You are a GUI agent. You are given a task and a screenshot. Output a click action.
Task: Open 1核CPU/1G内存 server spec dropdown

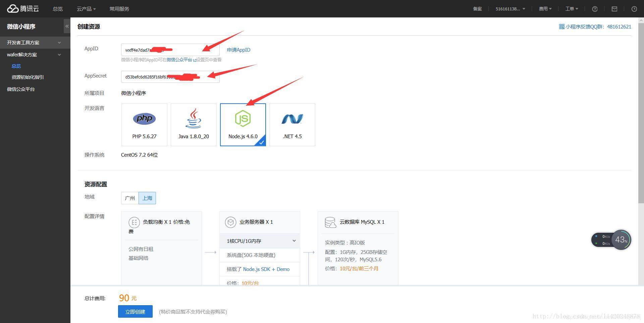click(x=260, y=241)
